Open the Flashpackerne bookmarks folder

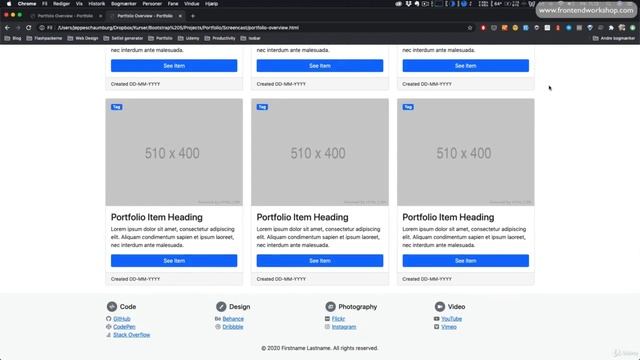44,38
